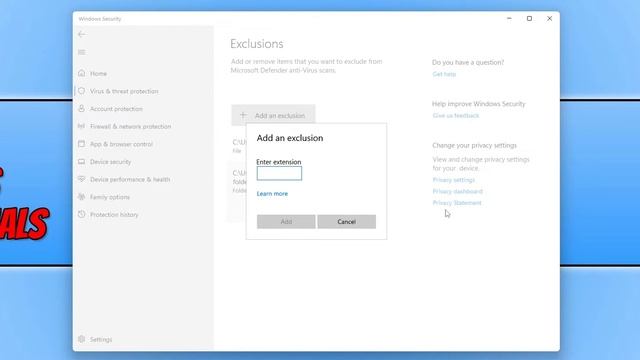
Task: Click the back arrow in Windows Security
Action: [82, 34]
